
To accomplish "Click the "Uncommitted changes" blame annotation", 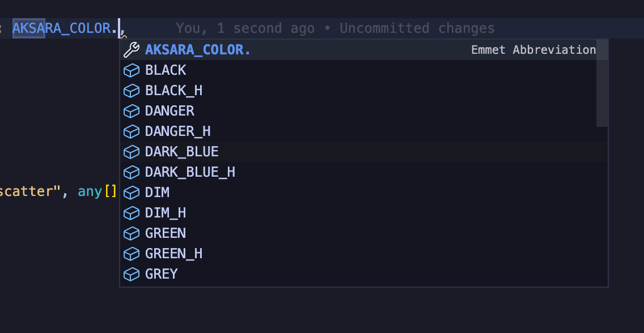I will [x=417, y=28].
